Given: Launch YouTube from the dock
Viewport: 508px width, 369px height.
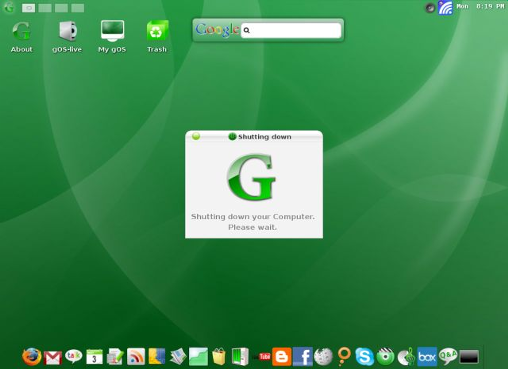Looking at the screenshot, I should (262, 357).
